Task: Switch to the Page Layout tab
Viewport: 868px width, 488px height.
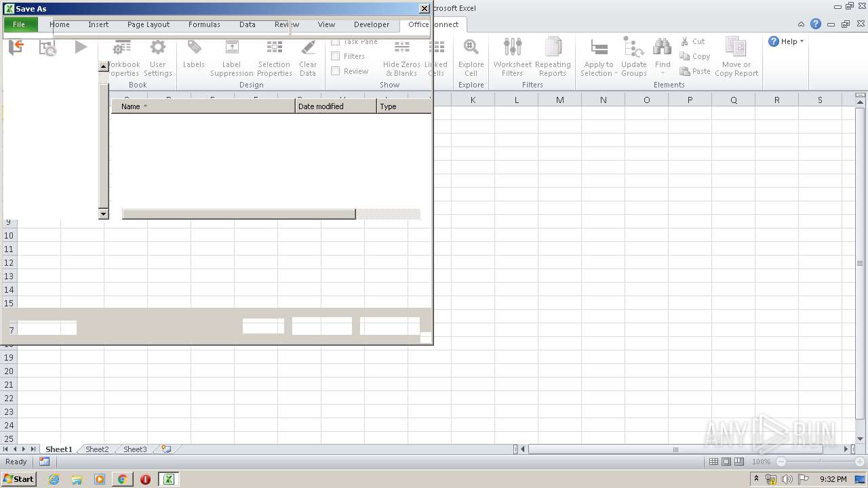Action: coord(149,24)
